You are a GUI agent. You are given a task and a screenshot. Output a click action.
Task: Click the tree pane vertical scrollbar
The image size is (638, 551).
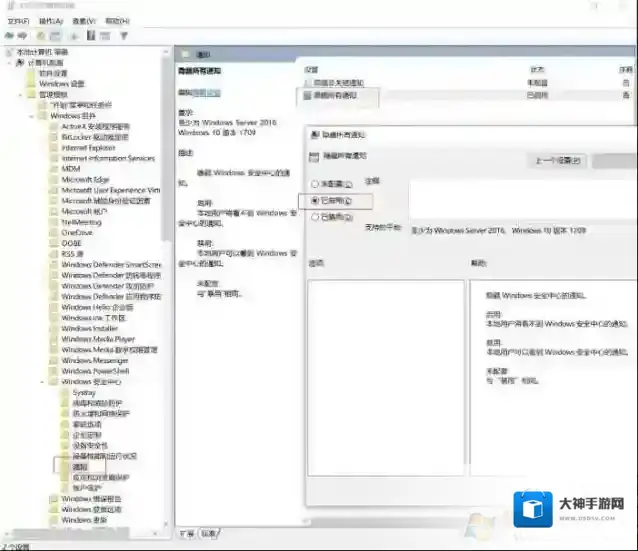(166, 150)
